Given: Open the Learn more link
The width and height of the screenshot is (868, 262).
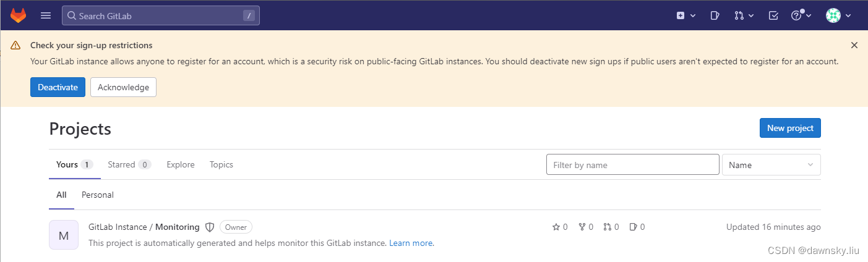Looking at the screenshot, I should [x=411, y=243].
